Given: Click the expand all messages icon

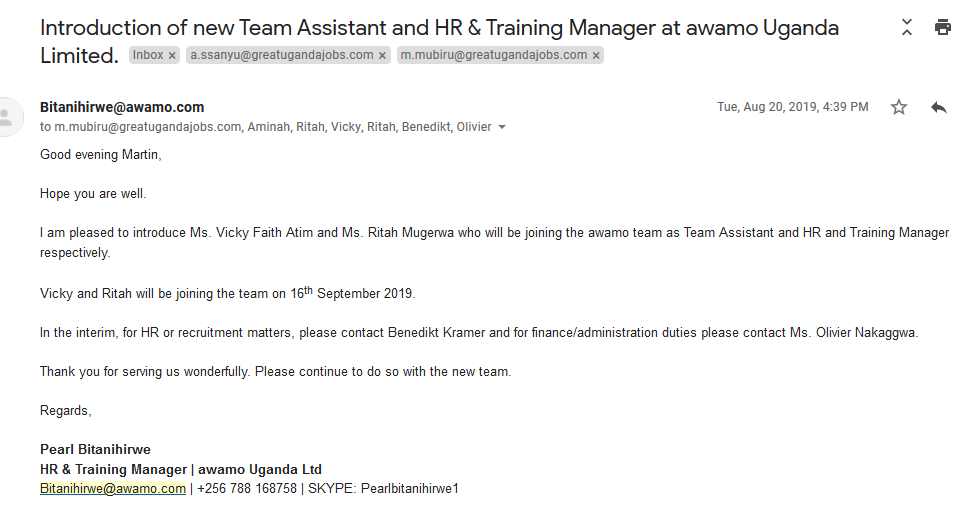Looking at the screenshot, I should point(907,27).
